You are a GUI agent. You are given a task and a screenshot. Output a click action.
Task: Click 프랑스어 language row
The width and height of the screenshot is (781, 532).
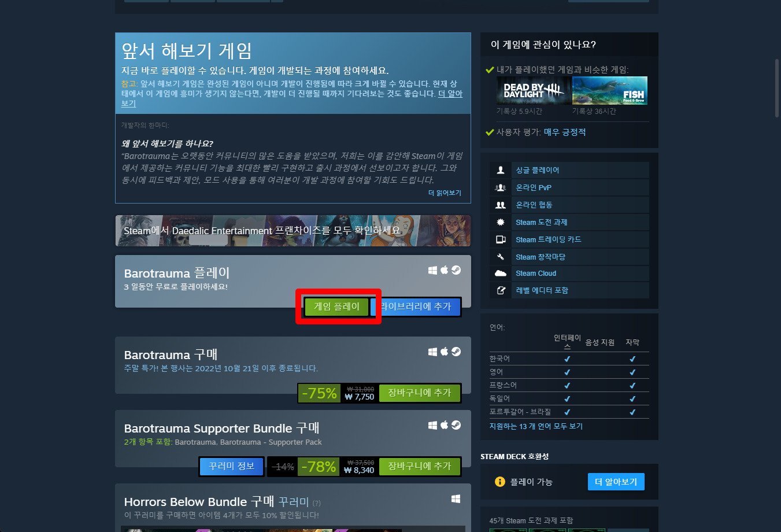(x=569, y=385)
